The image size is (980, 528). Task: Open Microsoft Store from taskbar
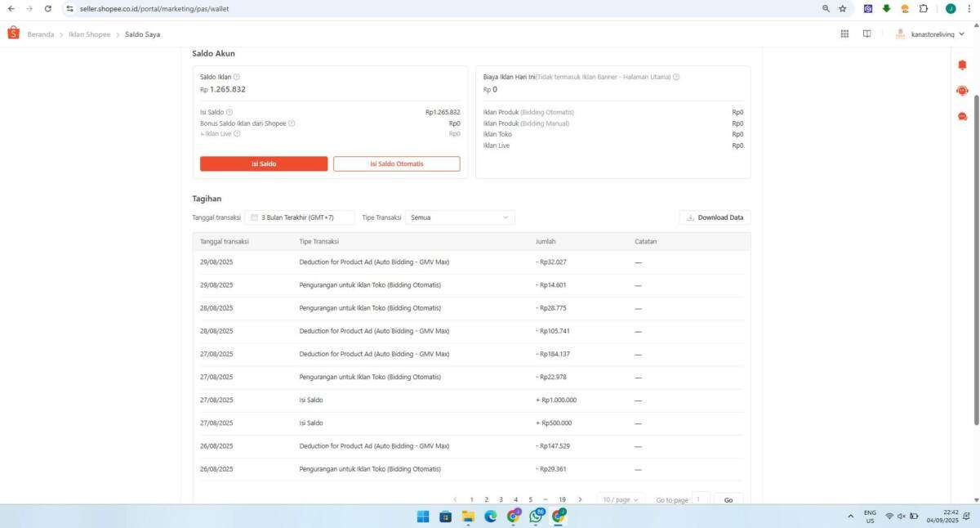pos(445,516)
